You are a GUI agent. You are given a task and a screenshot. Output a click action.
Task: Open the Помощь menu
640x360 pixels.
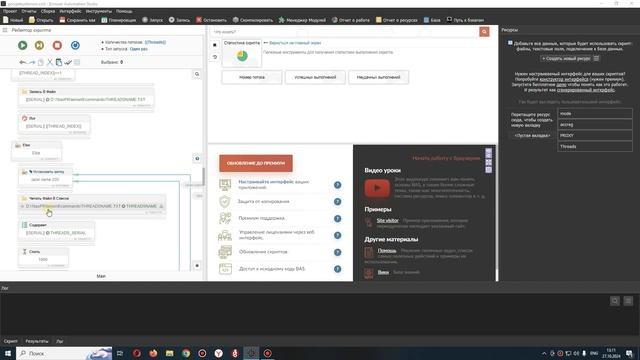coord(124,11)
